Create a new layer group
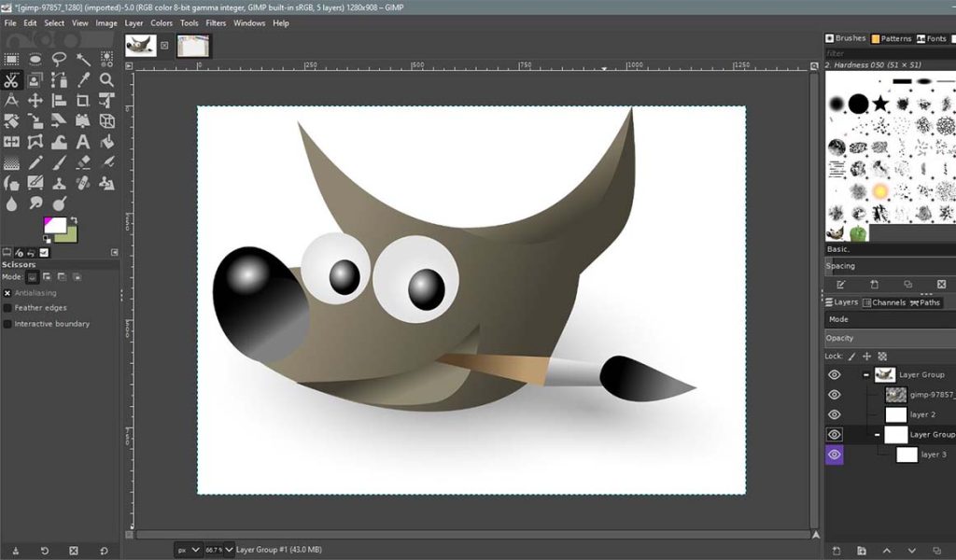The height and width of the screenshot is (560, 956). (862, 551)
